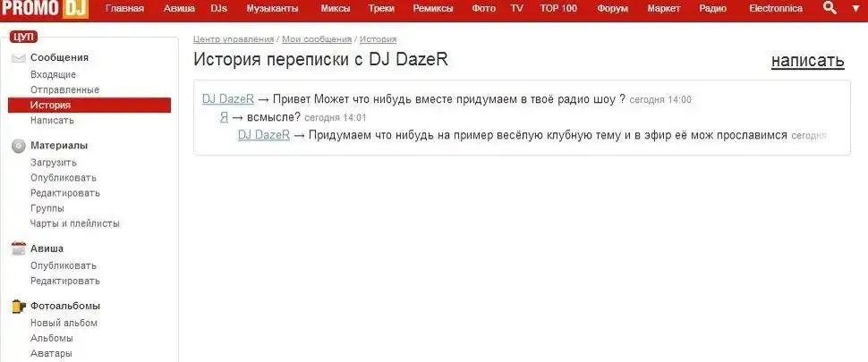Click the disc icon beside Материалы
Image resolution: width=868 pixels, height=362 pixels.
point(18,146)
